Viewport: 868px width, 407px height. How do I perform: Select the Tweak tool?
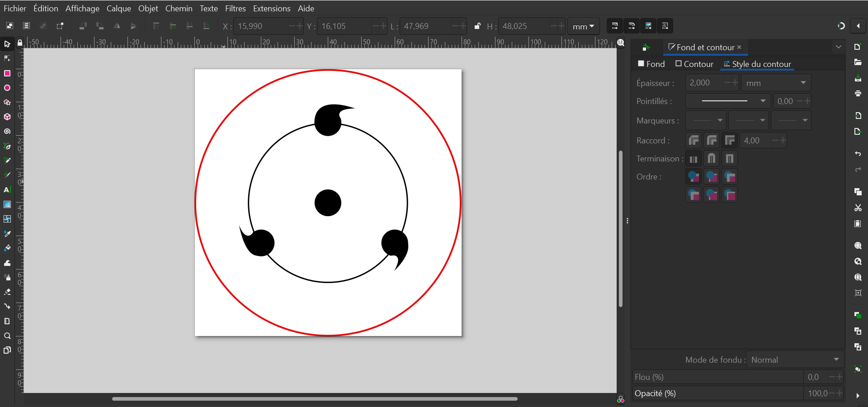coord(7,263)
